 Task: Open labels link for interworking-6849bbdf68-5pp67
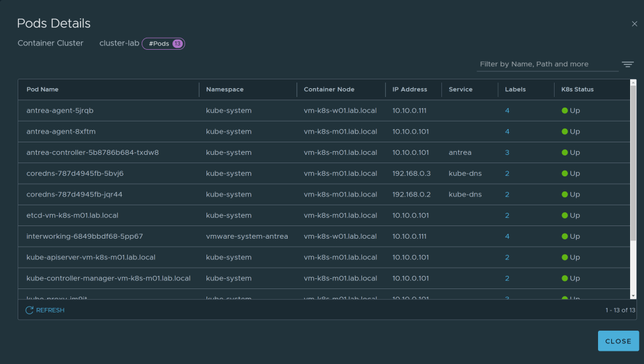(x=507, y=237)
